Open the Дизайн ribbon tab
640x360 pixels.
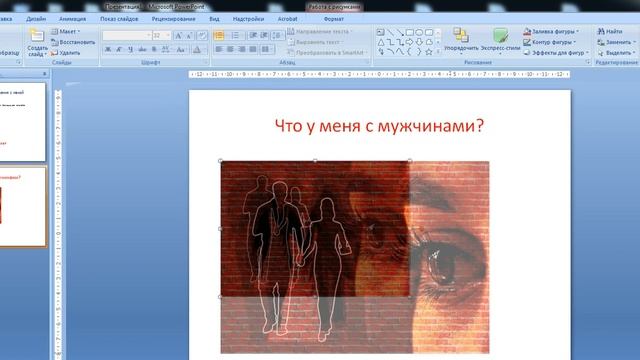point(36,19)
